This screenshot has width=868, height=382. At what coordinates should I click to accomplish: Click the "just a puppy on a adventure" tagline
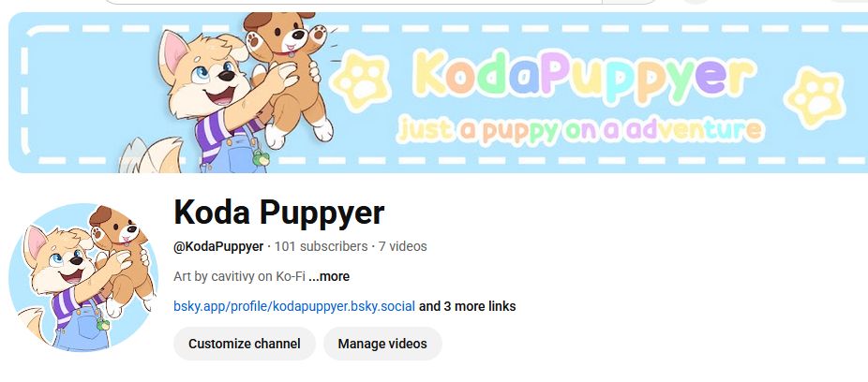579,130
